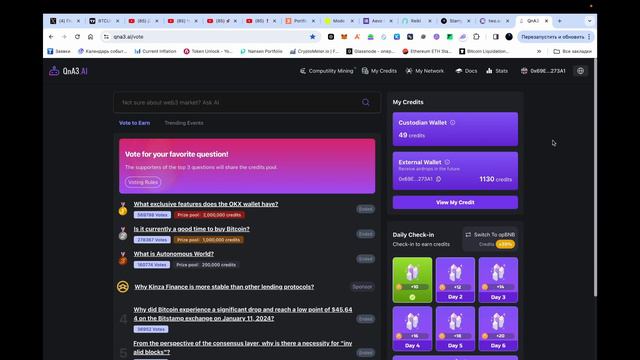Open the MetaMask fox extension

[344, 37]
